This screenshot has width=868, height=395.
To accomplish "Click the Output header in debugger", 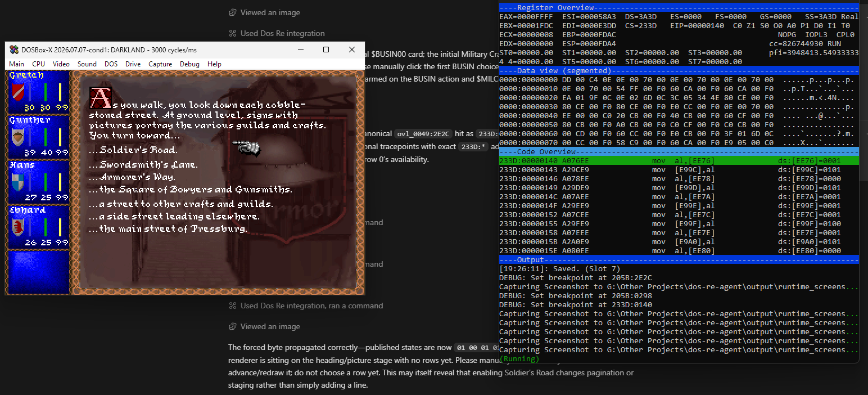I will 679,260.
